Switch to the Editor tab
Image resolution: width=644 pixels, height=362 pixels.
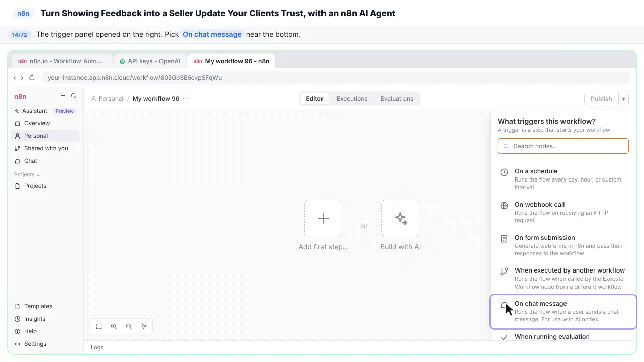click(x=314, y=99)
